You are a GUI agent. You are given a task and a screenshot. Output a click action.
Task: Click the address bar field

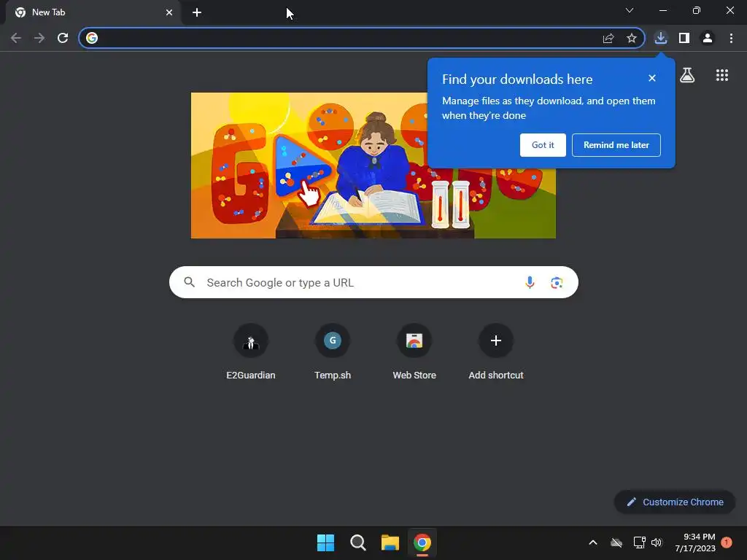point(362,38)
